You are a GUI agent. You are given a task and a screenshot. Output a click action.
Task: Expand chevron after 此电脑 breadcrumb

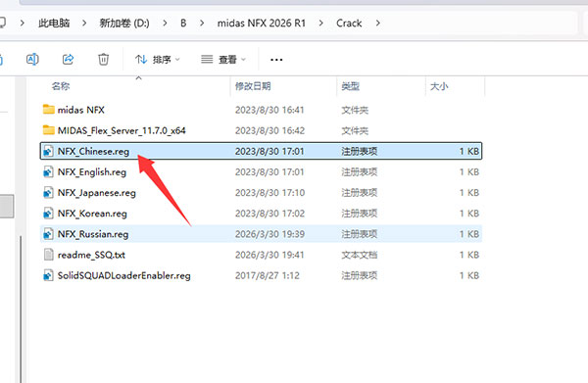(84, 24)
